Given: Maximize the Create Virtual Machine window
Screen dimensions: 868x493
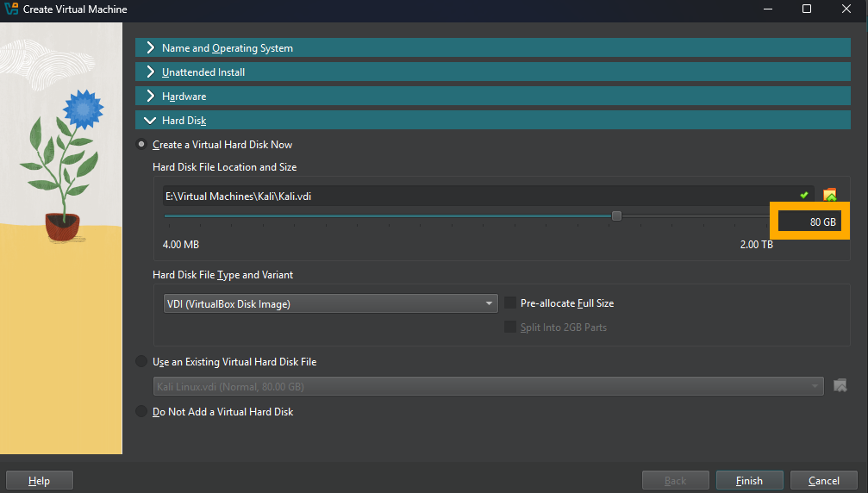Looking at the screenshot, I should tap(807, 9).
